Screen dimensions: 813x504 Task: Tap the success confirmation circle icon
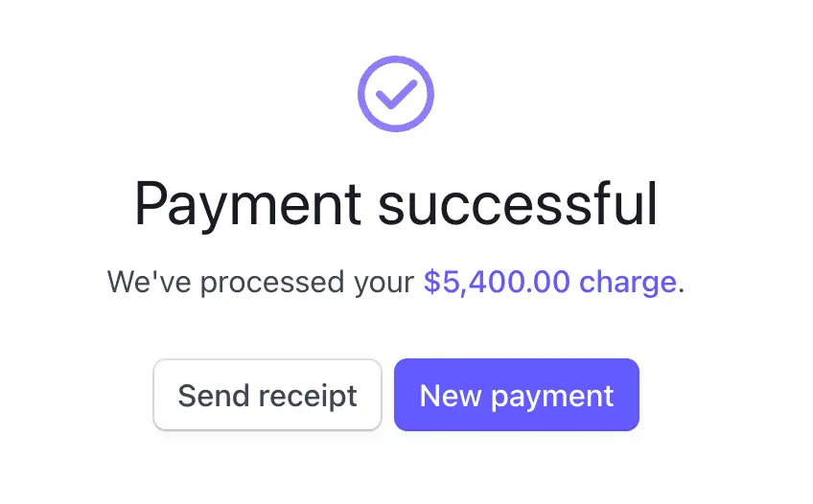click(396, 94)
